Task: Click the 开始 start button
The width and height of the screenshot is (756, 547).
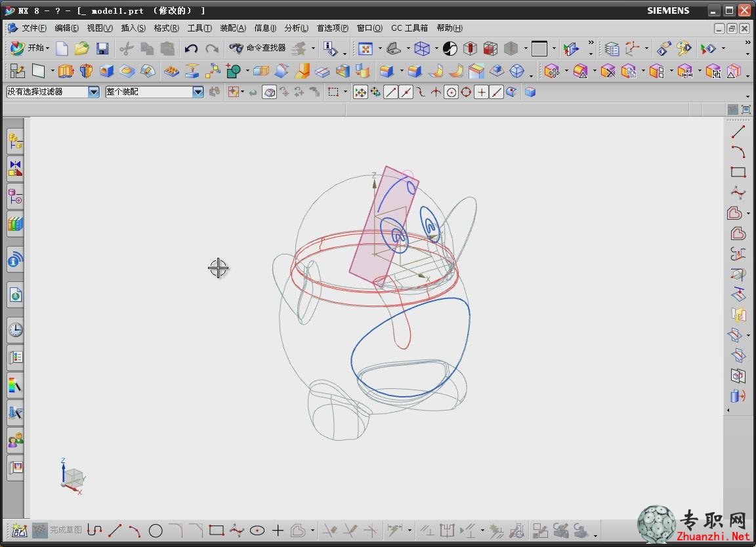Action: (x=30, y=48)
